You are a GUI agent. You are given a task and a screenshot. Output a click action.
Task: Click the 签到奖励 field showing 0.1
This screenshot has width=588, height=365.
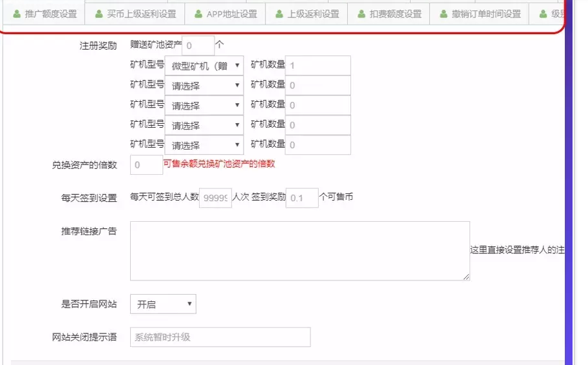301,199
